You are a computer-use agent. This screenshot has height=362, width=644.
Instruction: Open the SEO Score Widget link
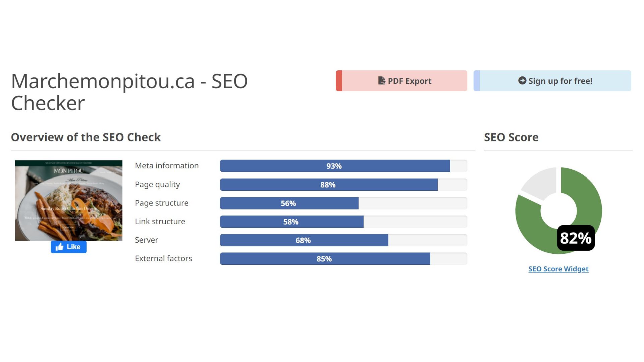point(558,269)
